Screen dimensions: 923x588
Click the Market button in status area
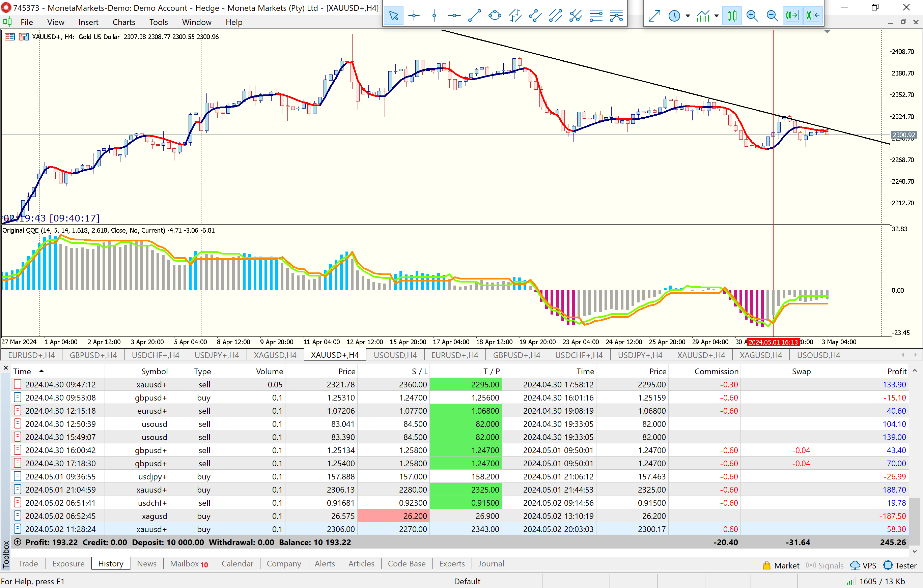point(781,565)
